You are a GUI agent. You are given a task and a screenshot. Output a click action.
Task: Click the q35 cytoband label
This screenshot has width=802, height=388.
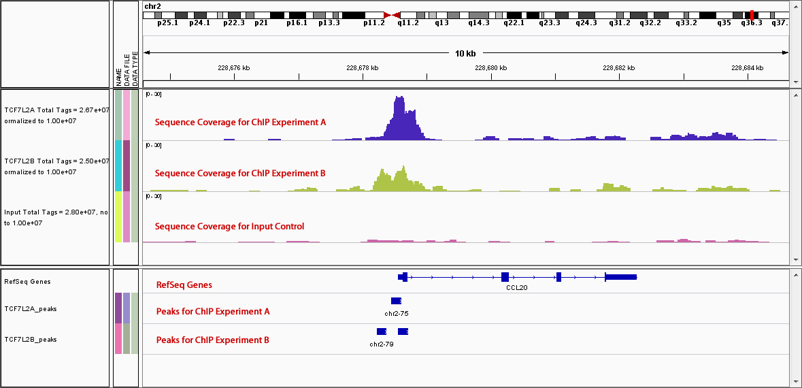click(724, 23)
